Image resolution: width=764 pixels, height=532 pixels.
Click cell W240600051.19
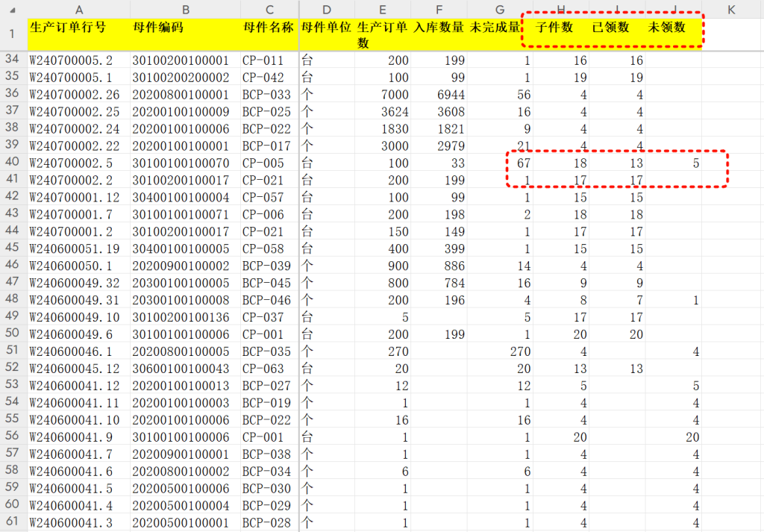[79, 249]
